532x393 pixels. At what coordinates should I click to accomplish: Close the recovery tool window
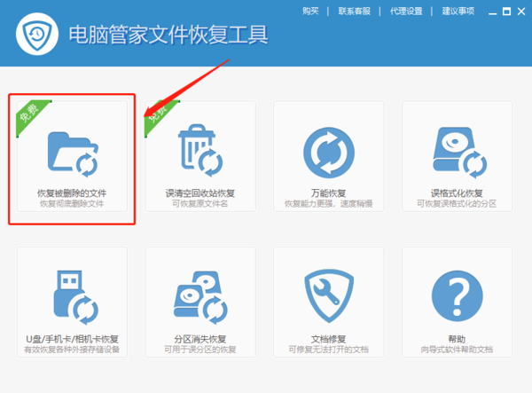click(x=521, y=12)
